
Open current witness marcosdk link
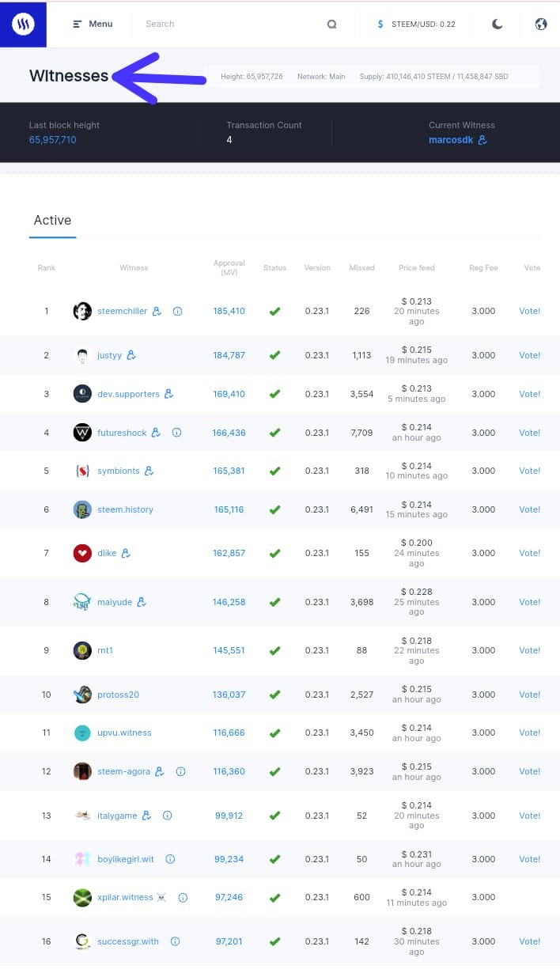click(451, 140)
